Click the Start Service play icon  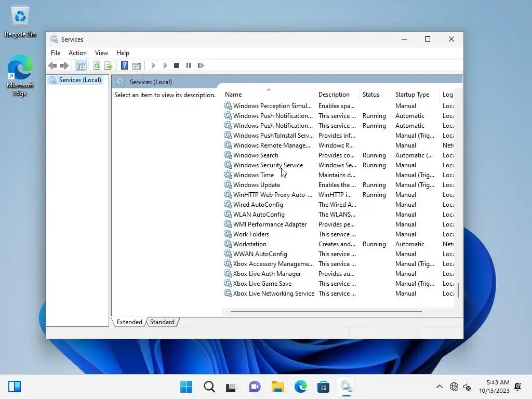153,65
